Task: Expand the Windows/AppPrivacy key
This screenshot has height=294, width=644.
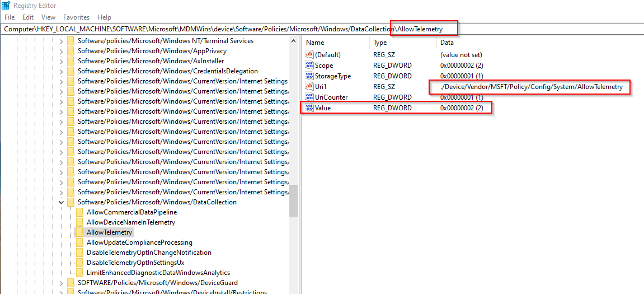Action: (x=62, y=51)
